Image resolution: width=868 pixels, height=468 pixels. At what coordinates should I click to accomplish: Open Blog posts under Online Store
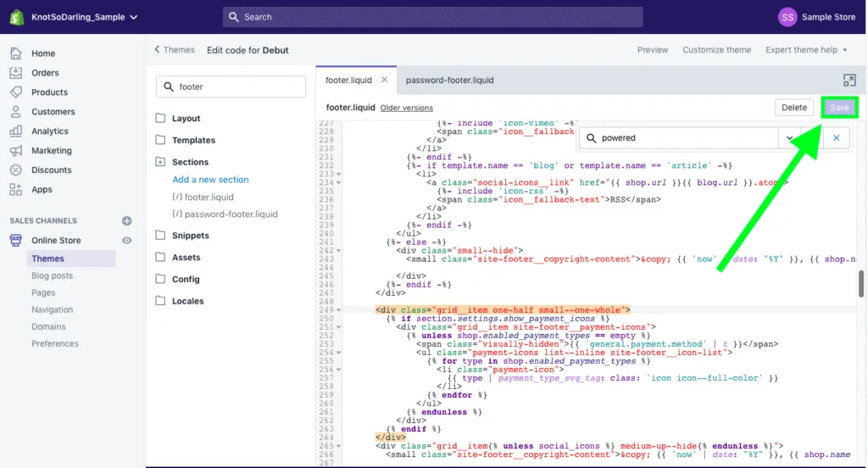[x=52, y=276]
